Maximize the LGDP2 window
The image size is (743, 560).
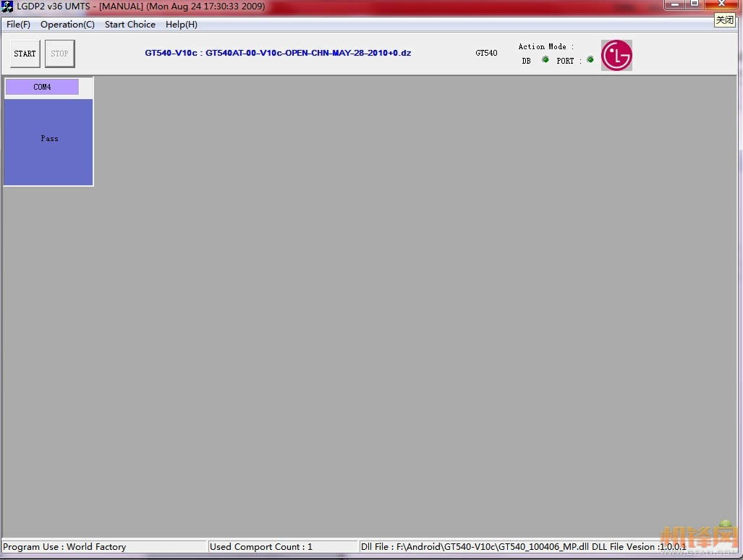(x=694, y=4)
